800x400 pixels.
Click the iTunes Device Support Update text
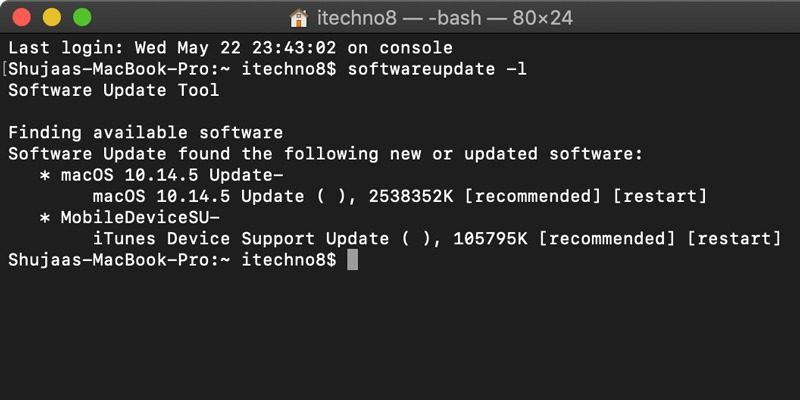click(x=241, y=239)
